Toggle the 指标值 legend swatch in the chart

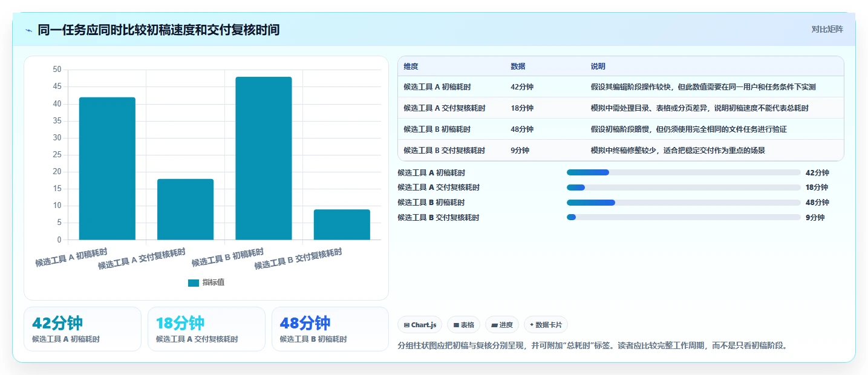click(194, 282)
